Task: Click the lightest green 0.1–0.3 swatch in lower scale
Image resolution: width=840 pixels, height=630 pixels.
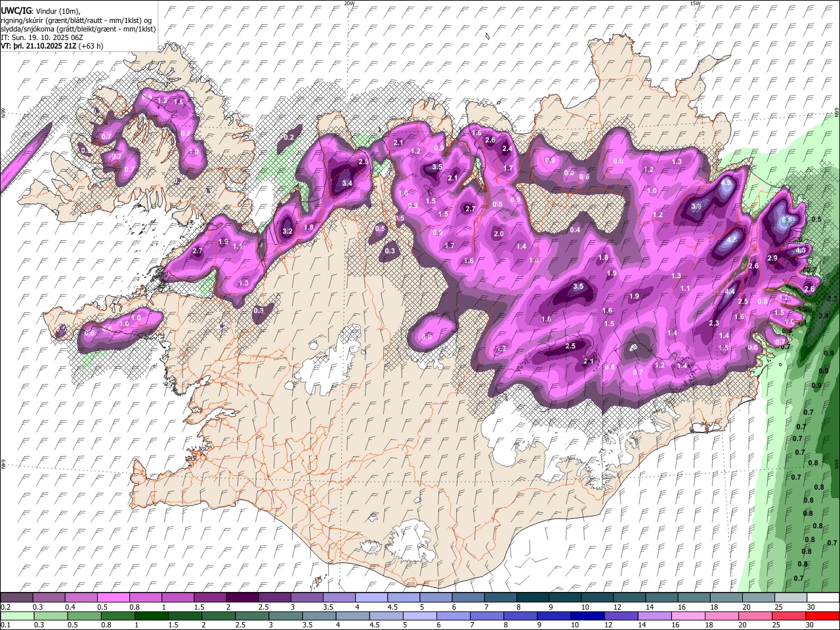Action: pyautogui.click(x=17, y=616)
